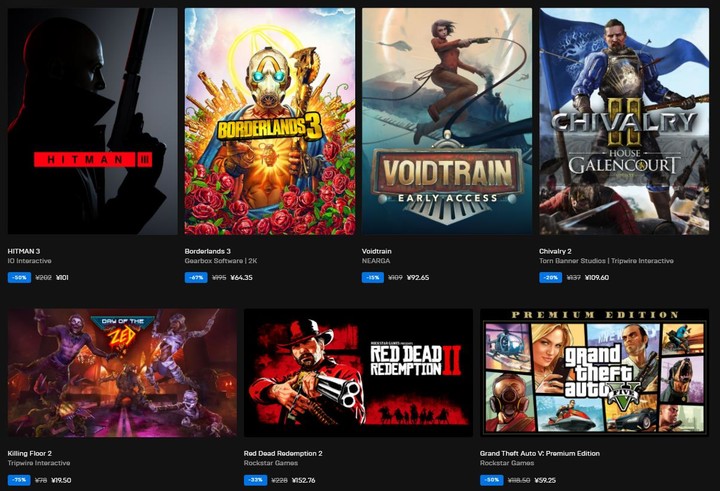This screenshot has width=720, height=491.
Task: Click the -67% discount badge under Borderlands 3
Action: coord(196,277)
